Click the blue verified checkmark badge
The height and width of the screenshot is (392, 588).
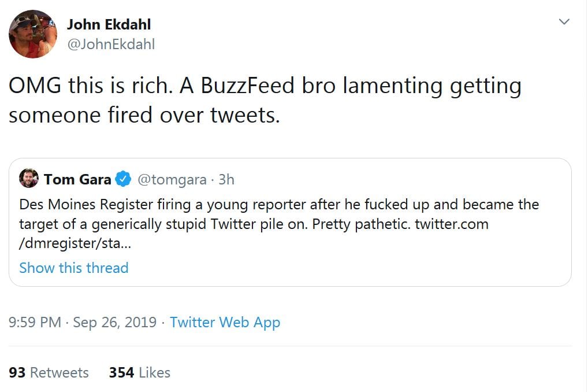coord(123,179)
